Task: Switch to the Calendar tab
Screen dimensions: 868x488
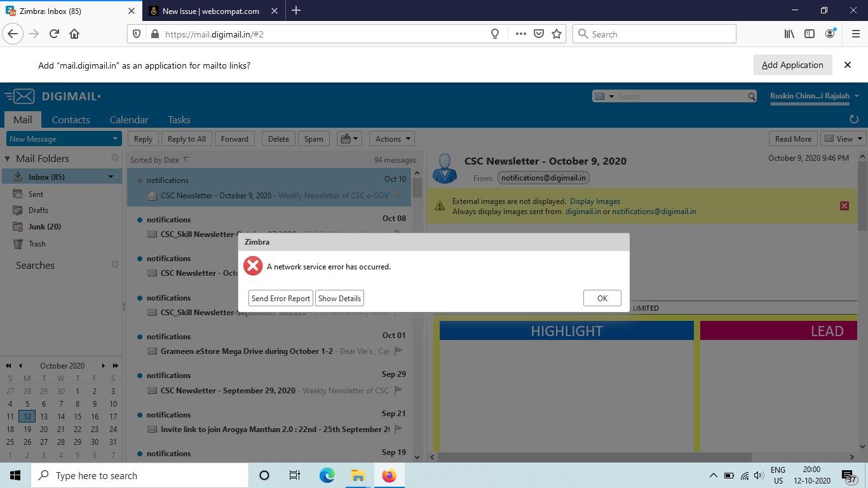Action: pyautogui.click(x=128, y=119)
